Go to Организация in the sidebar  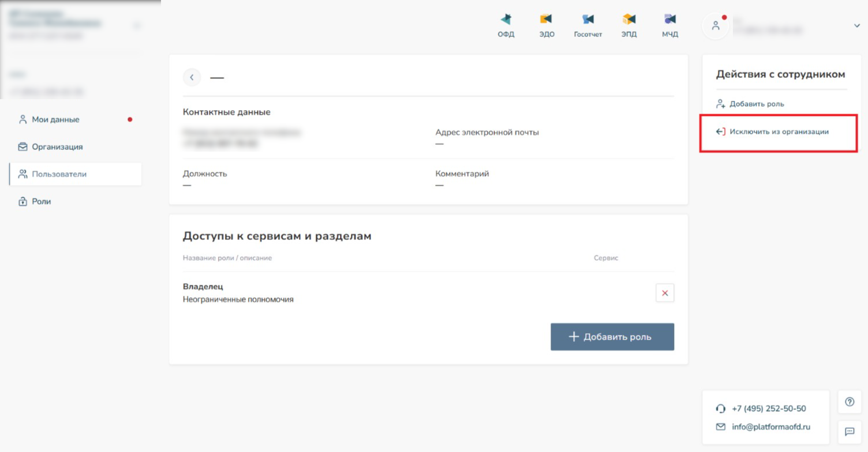(57, 147)
